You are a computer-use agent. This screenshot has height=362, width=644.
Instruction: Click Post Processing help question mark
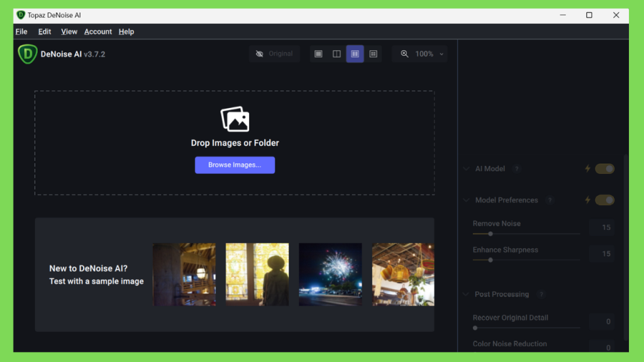click(541, 294)
